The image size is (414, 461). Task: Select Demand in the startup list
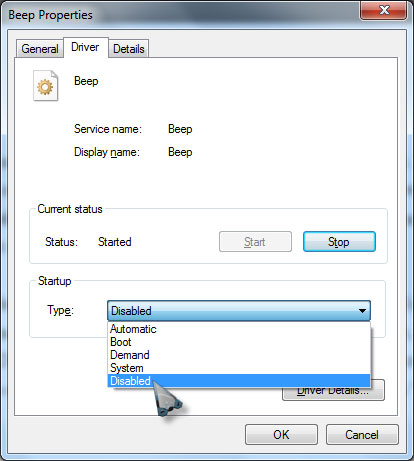click(x=239, y=355)
